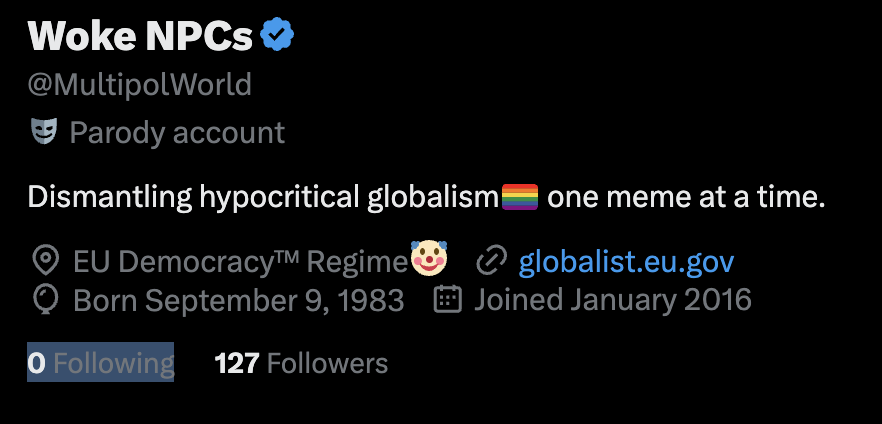
Task: Click the bio text about dismantling globalism
Action: pos(426,197)
